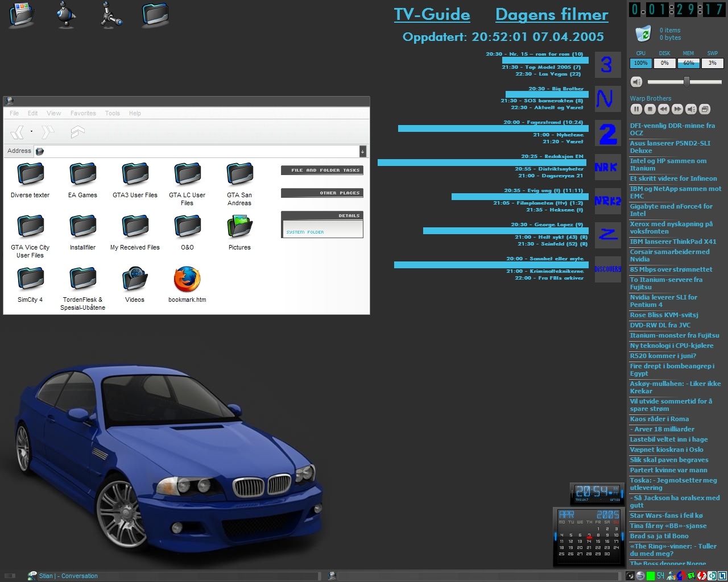Open the TordenFlesk & Spesial-Ubåtene folder
The width and height of the screenshot is (728, 582).
[x=83, y=289]
